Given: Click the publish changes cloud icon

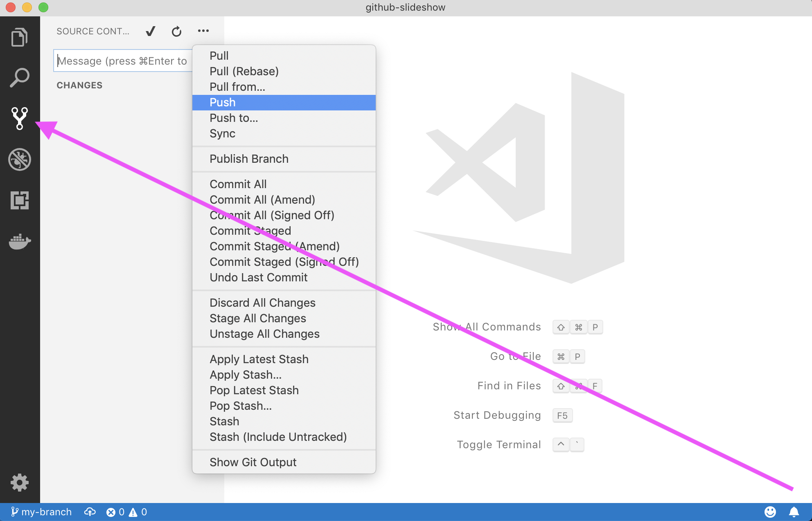Looking at the screenshot, I should coord(90,512).
